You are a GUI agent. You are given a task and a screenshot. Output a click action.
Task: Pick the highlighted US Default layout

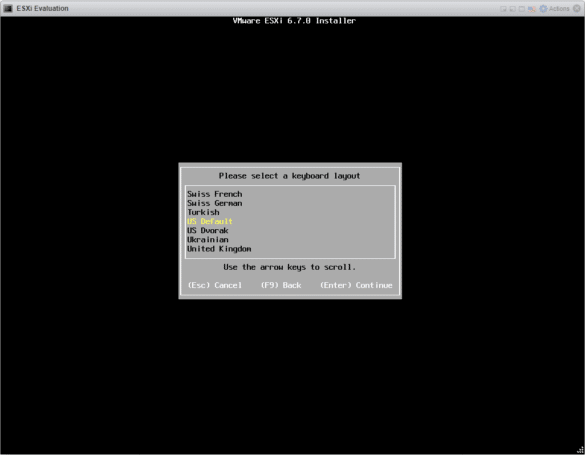click(210, 221)
